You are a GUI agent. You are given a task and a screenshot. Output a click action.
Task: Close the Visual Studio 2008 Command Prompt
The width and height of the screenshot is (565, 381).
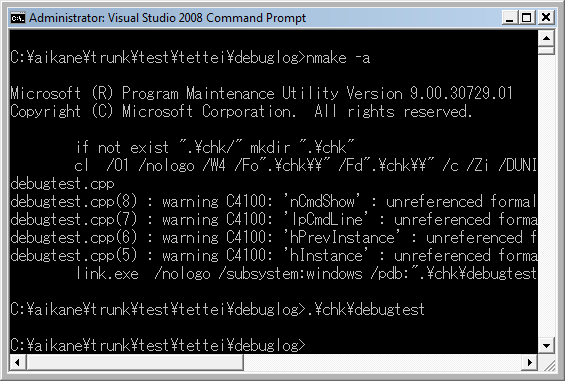coord(546,17)
